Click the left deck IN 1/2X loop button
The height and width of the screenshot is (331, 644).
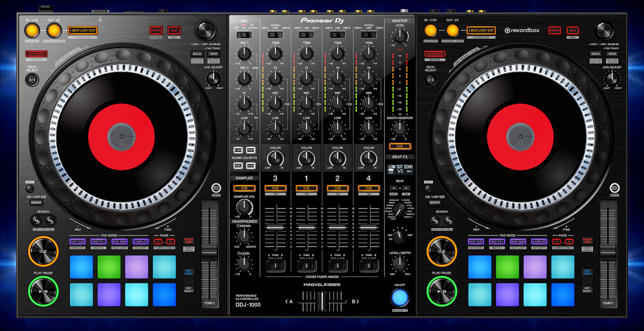click(x=32, y=31)
